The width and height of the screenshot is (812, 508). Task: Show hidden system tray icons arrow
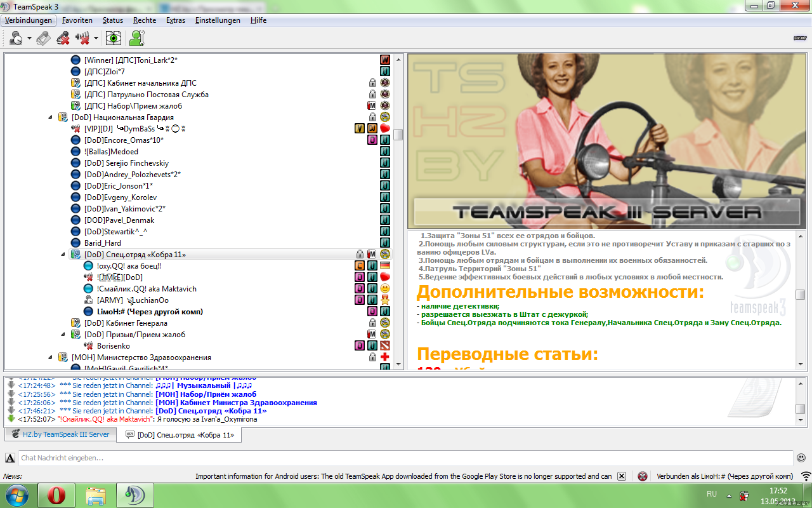pos(728,495)
